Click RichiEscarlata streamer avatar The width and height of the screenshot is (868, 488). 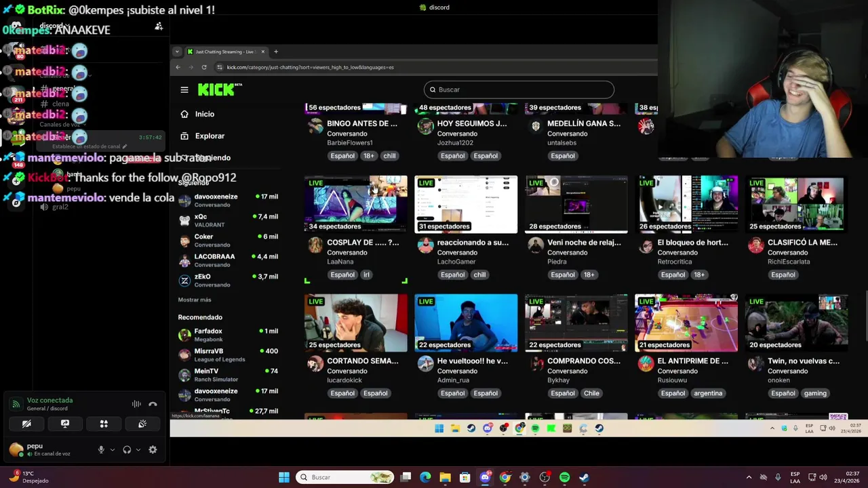755,245
